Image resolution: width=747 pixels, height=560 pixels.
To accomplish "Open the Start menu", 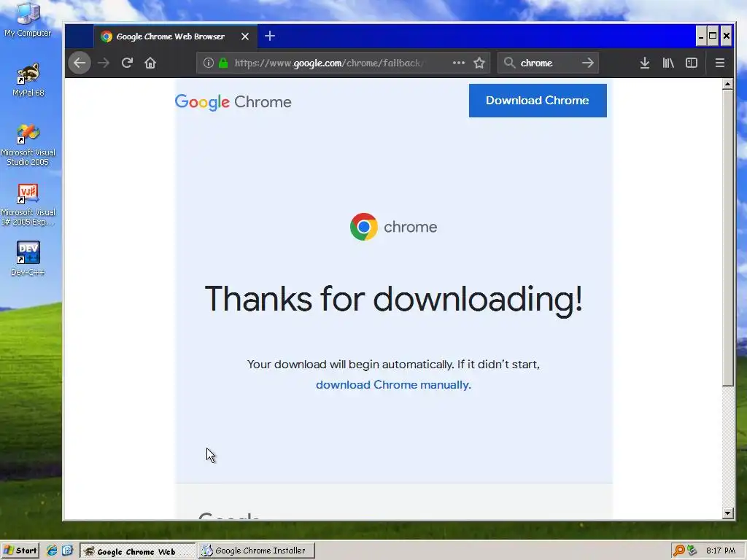I will pos(20,551).
